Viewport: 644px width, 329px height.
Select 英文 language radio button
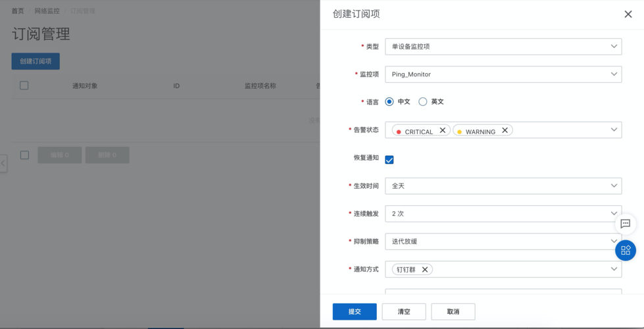click(x=423, y=102)
